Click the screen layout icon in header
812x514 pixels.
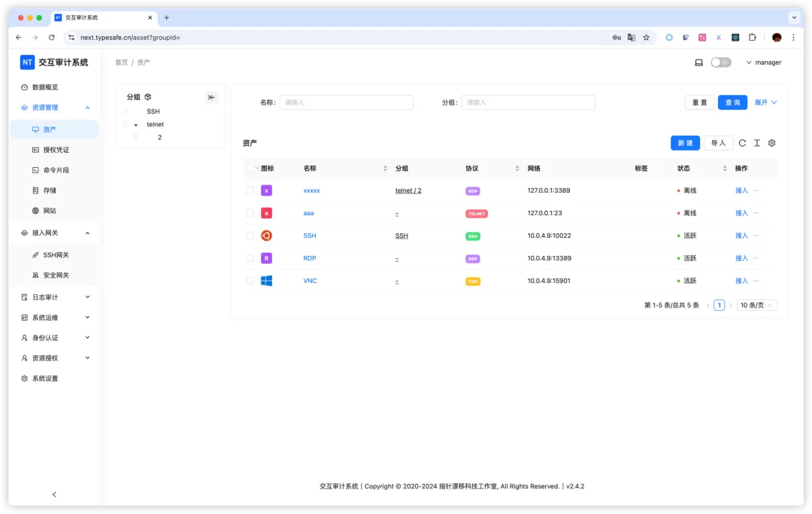698,62
